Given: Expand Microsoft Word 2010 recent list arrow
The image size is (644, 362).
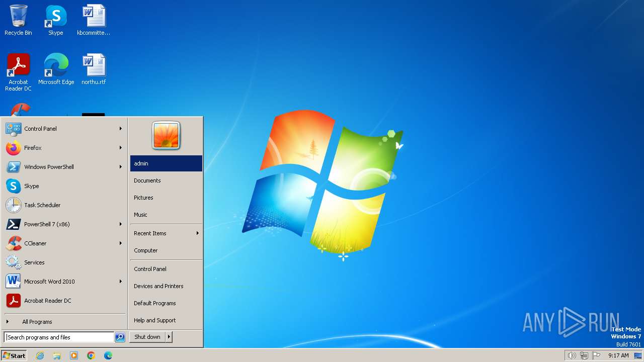Looking at the screenshot, I should pyautogui.click(x=121, y=282).
